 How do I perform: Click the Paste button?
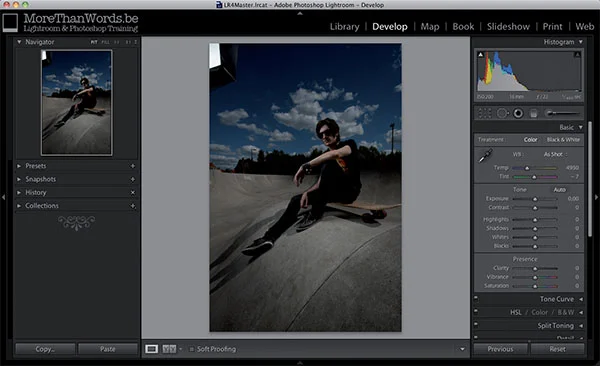point(108,349)
